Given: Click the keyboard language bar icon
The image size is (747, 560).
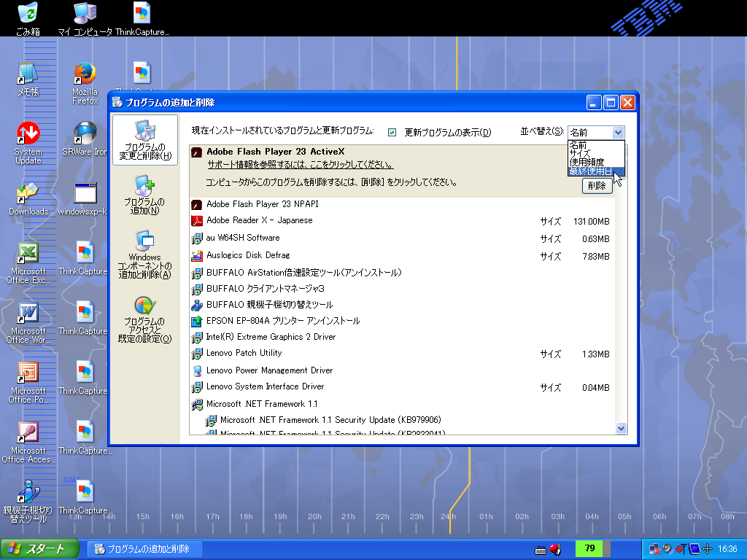Looking at the screenshot, I should [x=541, y=551].
